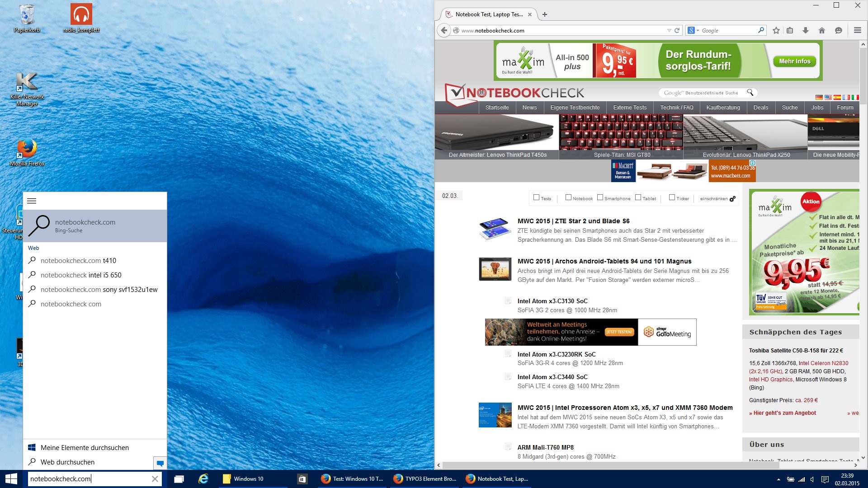868x488 pixels.
Task: Open the Forum menu item
Action: pos(845,108)
